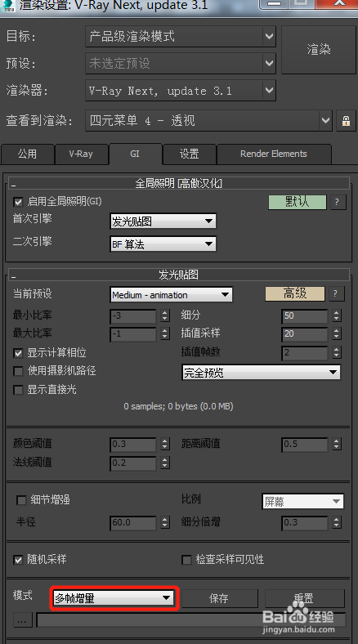
Task: Open the 目标 render mode dropdown
Action: click(181, 37)
